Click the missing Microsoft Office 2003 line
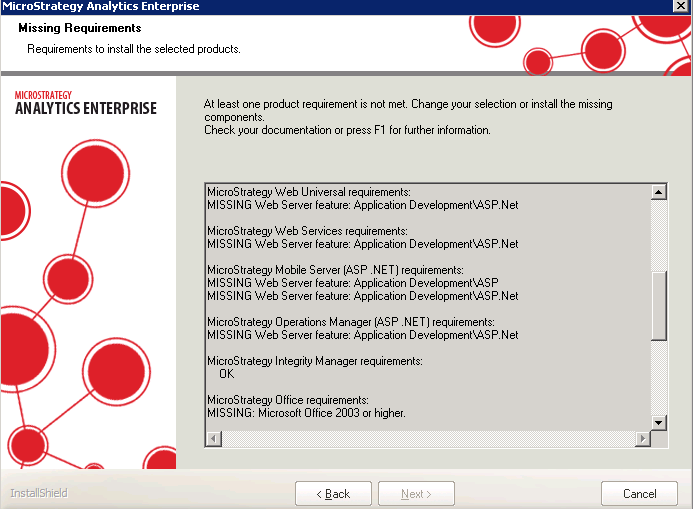This screenshot has height=509, width=693. (x=306, y=412)
